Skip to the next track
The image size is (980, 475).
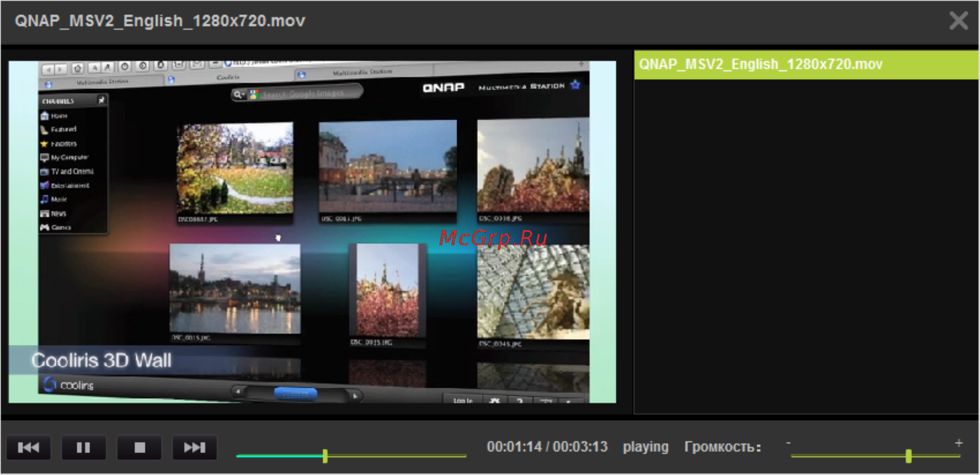[195, 448]
